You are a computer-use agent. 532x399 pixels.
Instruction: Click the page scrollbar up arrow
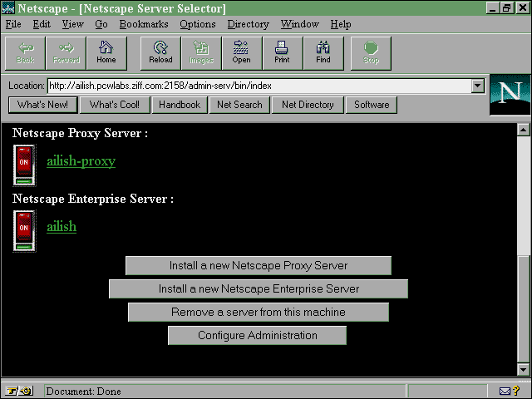(x=524, y=130)
